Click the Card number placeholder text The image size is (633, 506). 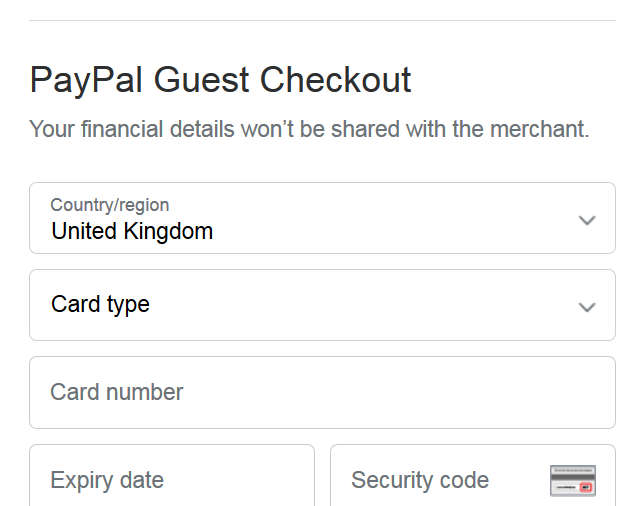(117, 392)
